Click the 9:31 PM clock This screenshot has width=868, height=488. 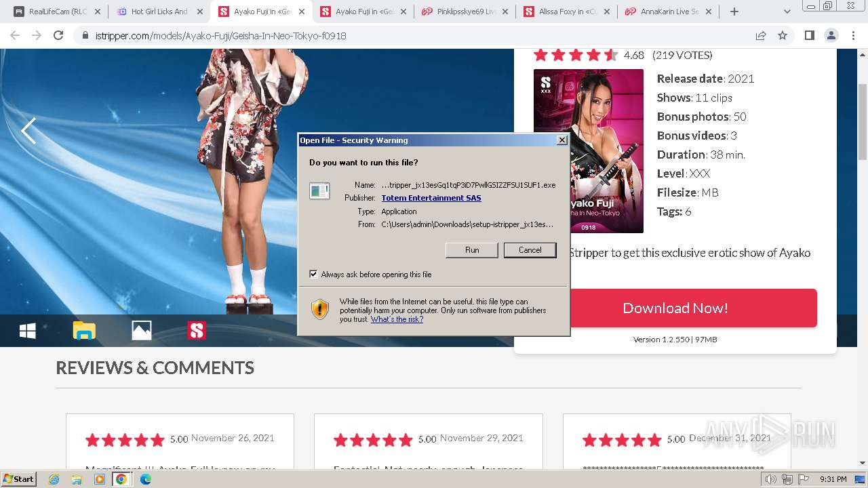click(x=833, y=479)
